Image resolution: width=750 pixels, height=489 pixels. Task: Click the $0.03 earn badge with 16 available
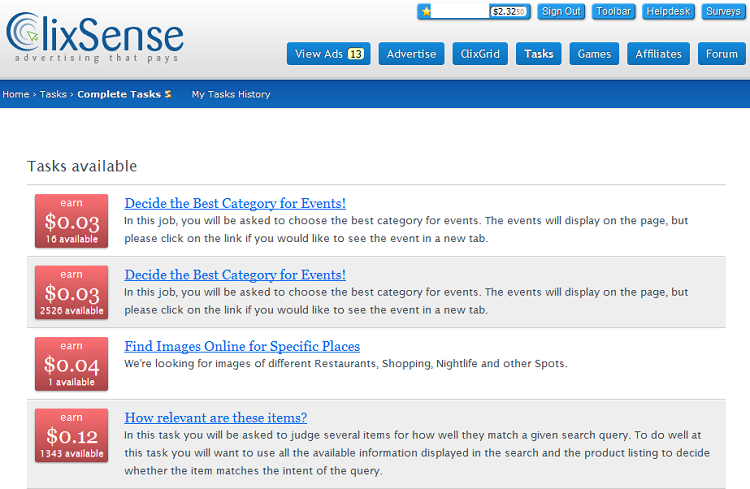tap(71, 221)
